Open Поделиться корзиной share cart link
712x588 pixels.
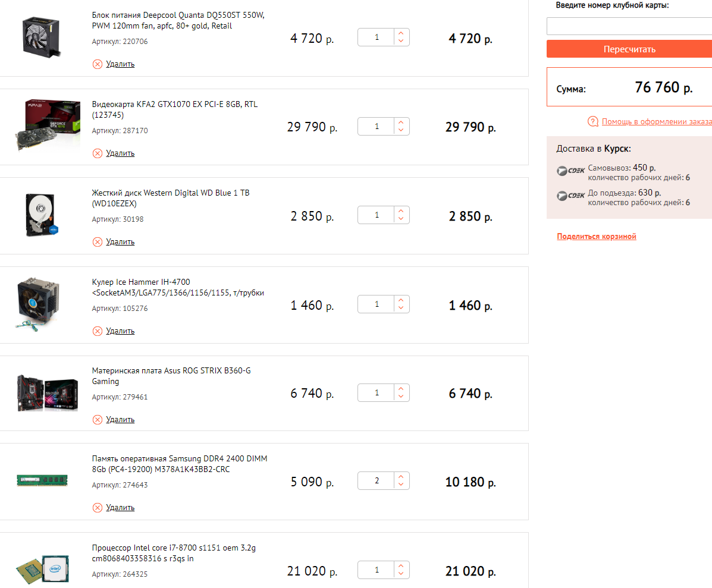coord(596,237)
